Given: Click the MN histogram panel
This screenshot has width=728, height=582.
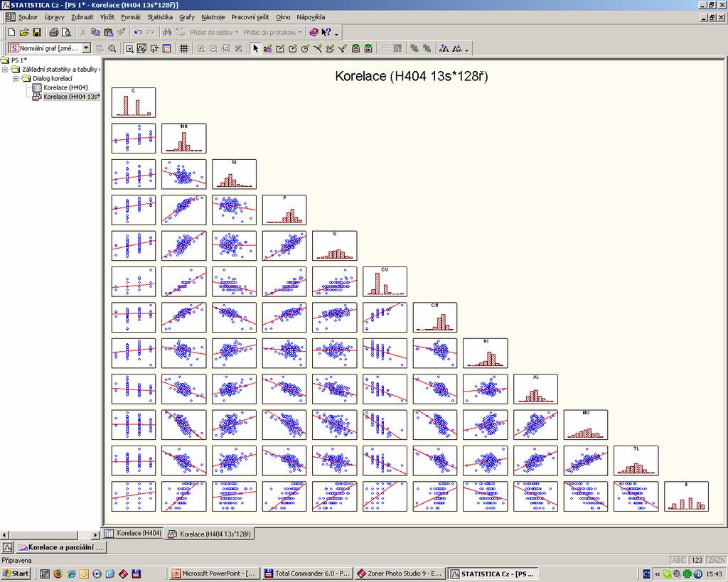Looking at the screenshot, I should pos(184,139).
